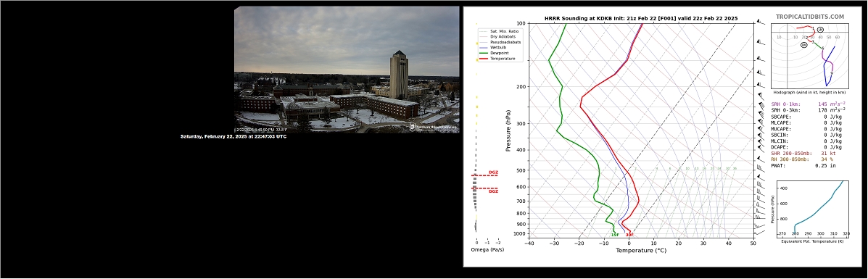868x279 pixels.
Task: Click the red 30F surface temperature label
Action: 629,235
